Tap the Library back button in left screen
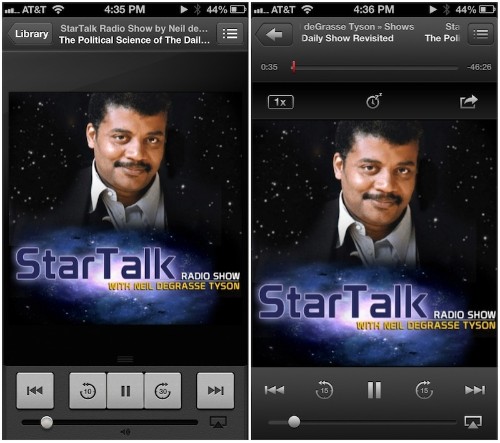Viewport: 500px width, 443px height. 31,34
